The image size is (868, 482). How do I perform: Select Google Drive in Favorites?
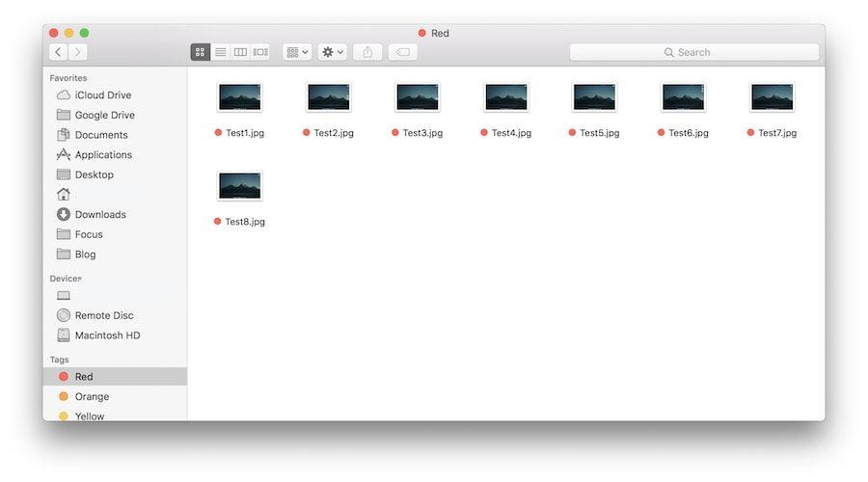point(104,116)
